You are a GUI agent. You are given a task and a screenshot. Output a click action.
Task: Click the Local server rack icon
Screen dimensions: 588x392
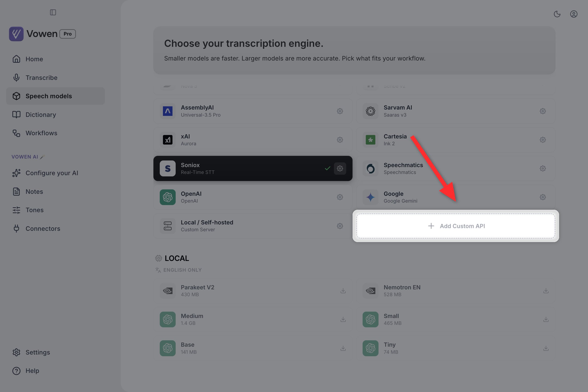168,226
